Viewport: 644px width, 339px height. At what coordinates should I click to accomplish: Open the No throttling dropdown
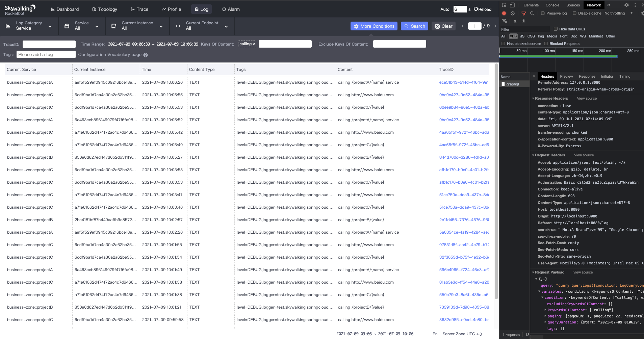(x=619, y=14)
